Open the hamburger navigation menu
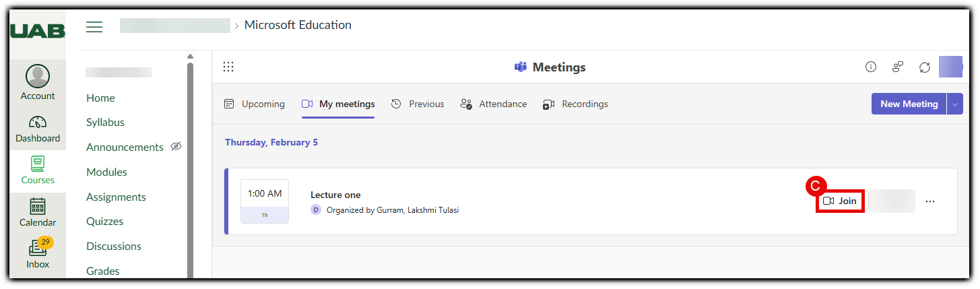The width and height of the screenshot is (980, 289). 94,27
